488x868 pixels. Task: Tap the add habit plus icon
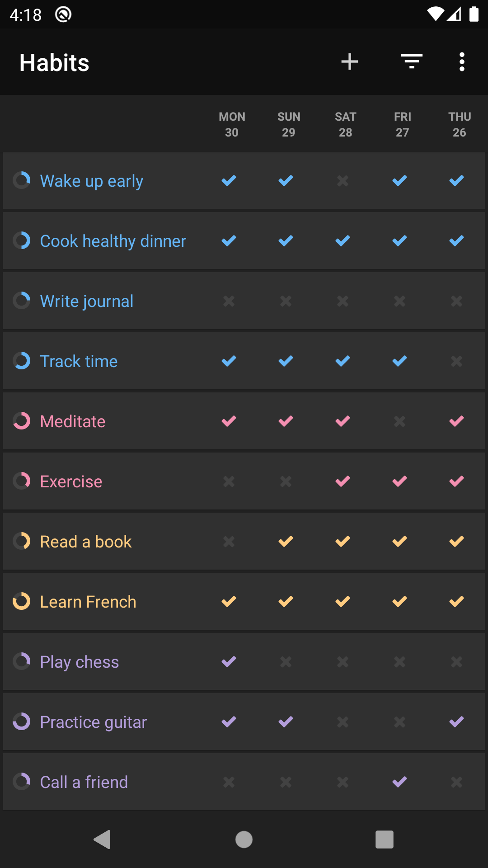click(349, 62)
